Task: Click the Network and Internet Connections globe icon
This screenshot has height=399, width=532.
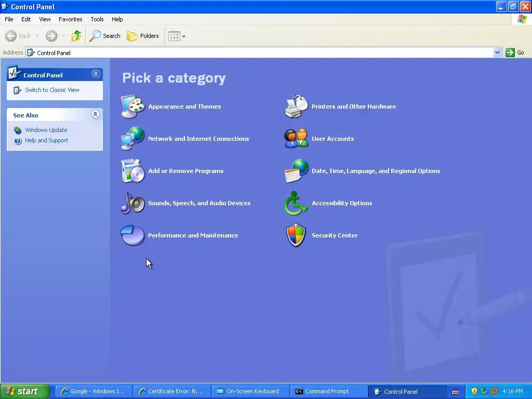Action: (x=132, y=138)
